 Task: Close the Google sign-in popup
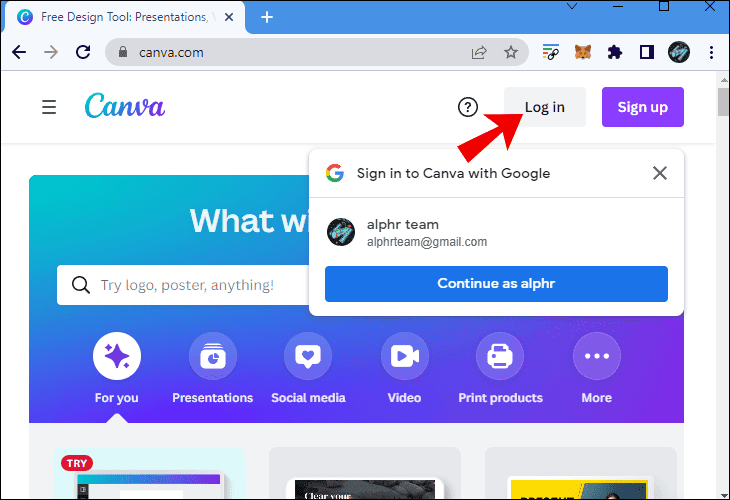(x=659, y=173)
